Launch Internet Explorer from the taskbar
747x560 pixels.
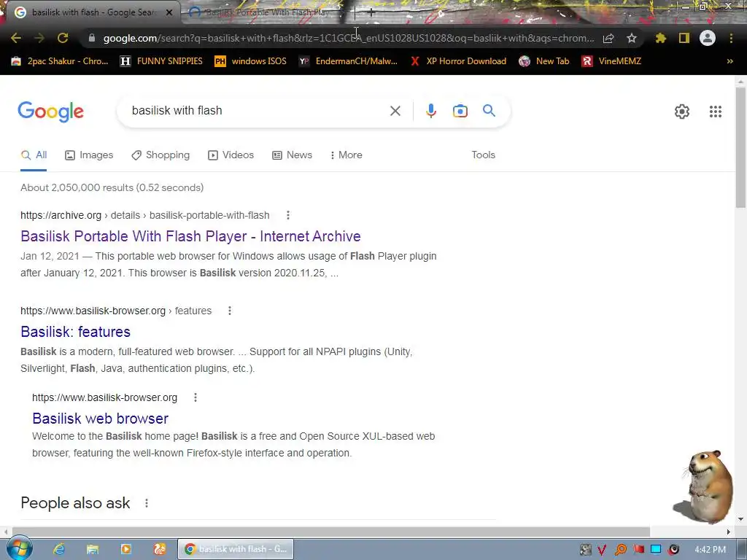coord(59,549)
